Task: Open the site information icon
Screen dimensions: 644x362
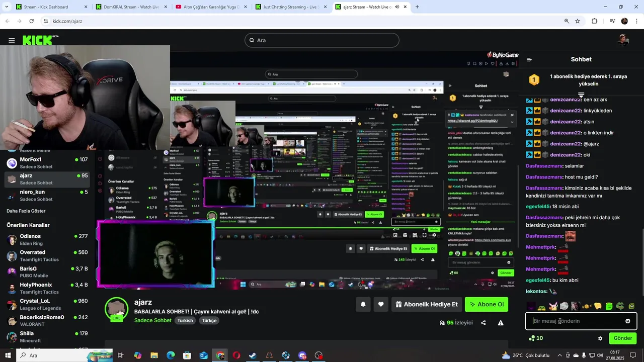Action: click(46, 21)
